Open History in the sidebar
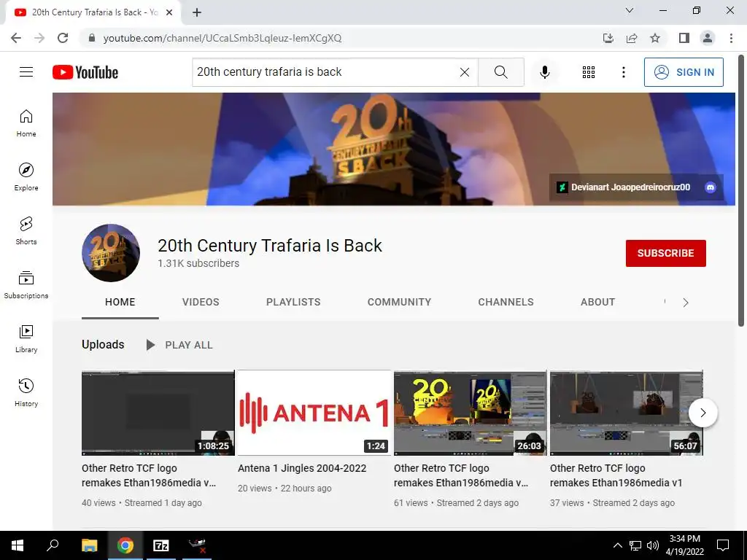 click(x=26, y=392)
